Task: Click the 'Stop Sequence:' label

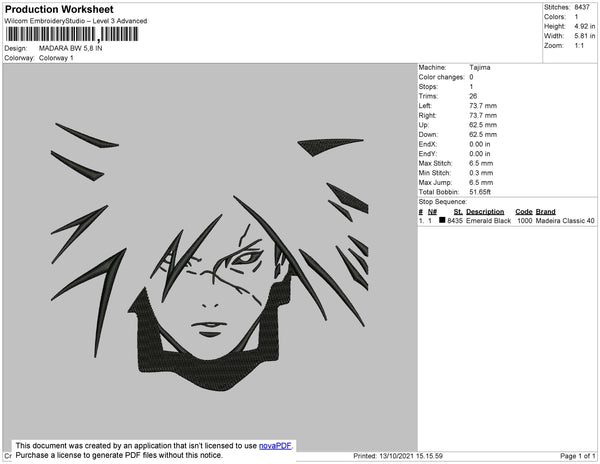Action: 442,202
